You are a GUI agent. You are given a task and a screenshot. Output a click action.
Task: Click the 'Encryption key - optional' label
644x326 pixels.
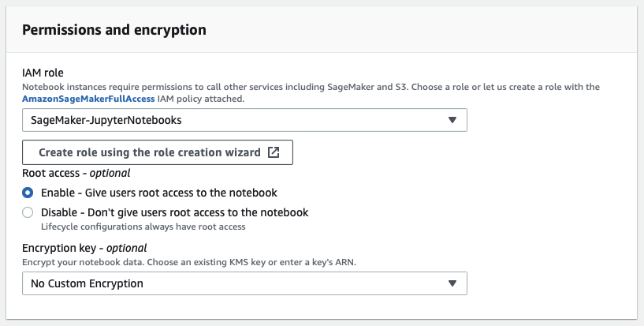click(84, 247)
